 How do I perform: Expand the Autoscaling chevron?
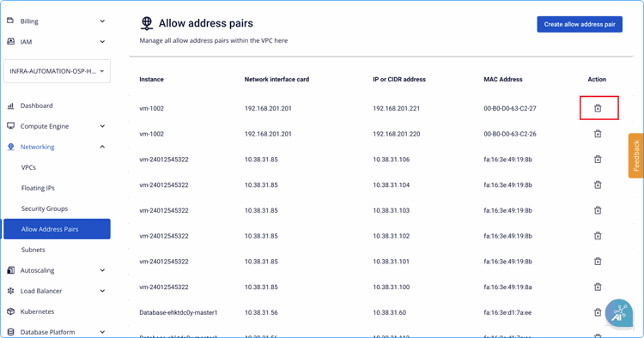tap(102, 270)
